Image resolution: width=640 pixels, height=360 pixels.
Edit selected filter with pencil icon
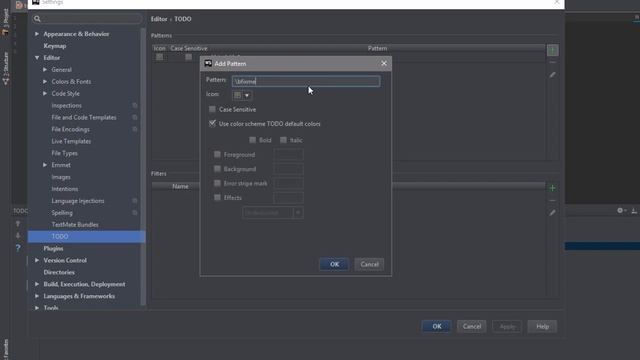point(552,213)
